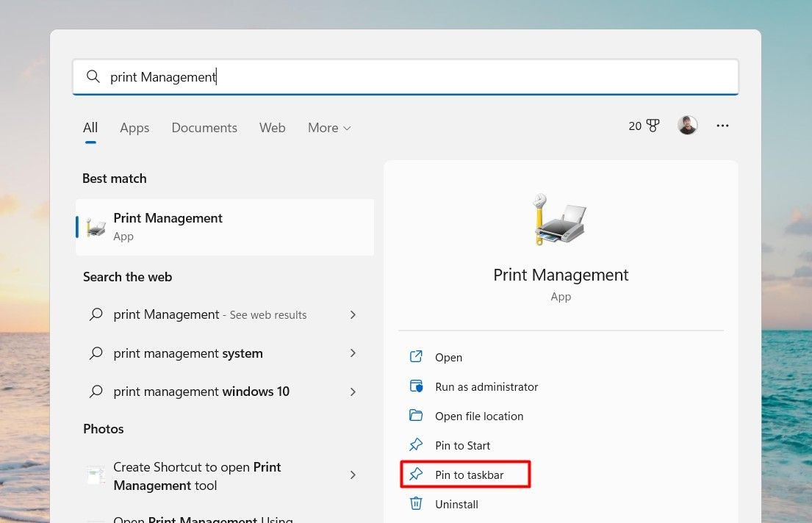The height and width of the screenshot is (523, 812).
Task: Click the Print Management title in details pane
Action: (561, 275)
